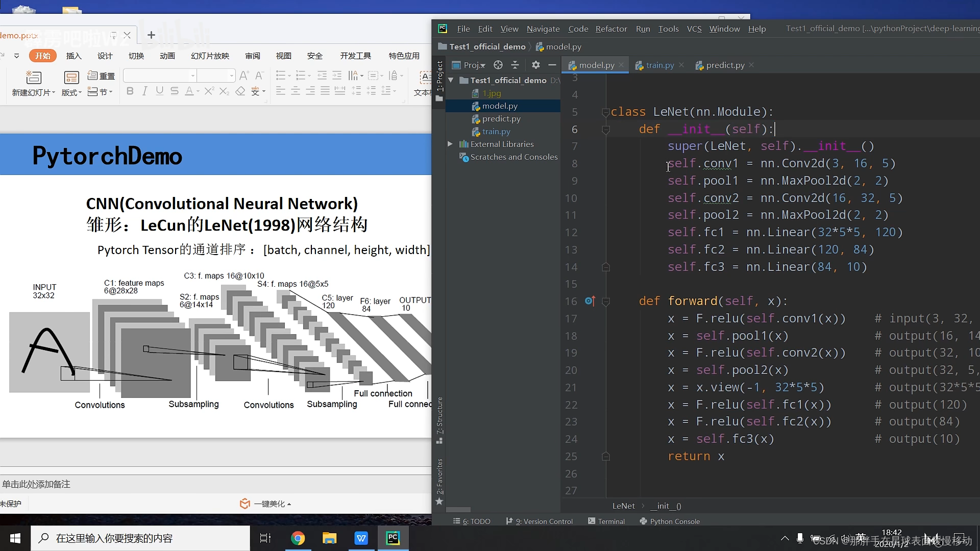Screen dimensions: 980x551
Task: Collapse the forward method fold marker
Action: click(x=606, y=302)
